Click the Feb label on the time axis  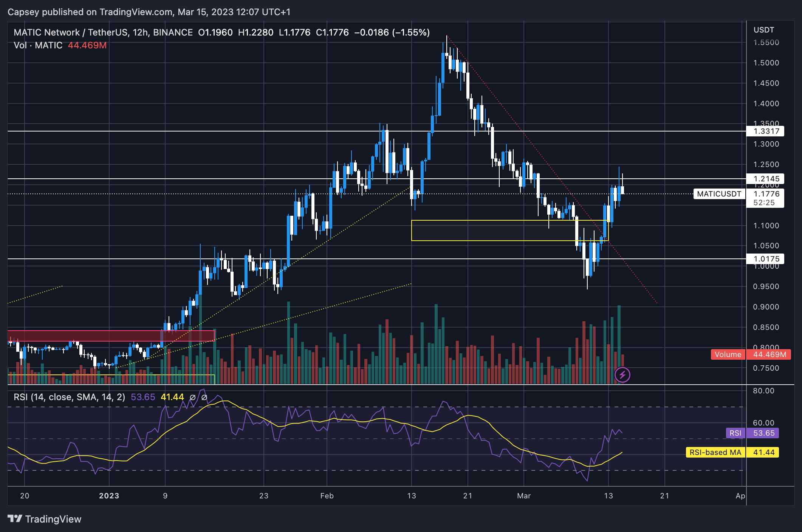[x=327, y=496]
